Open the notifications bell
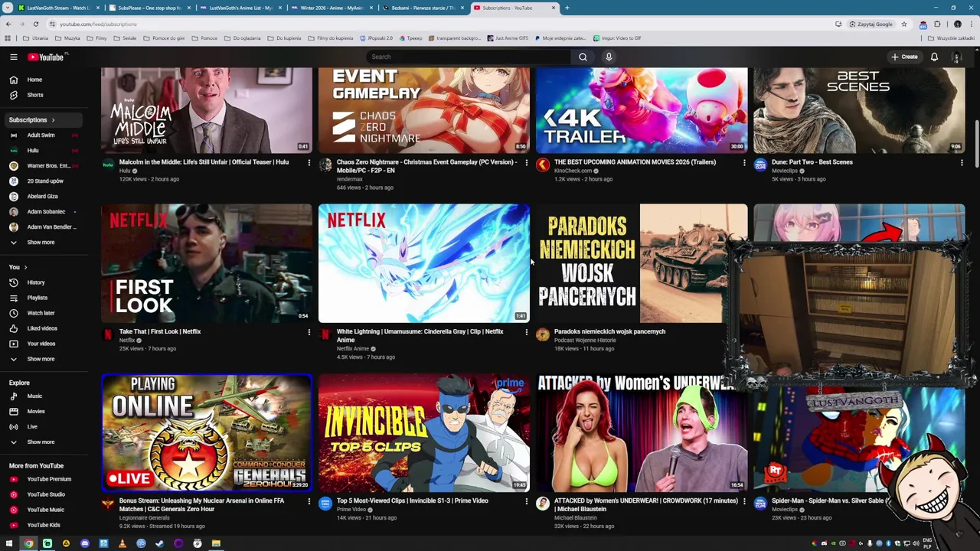This screenshot has height=551, width=980. (x=934, y=57)
